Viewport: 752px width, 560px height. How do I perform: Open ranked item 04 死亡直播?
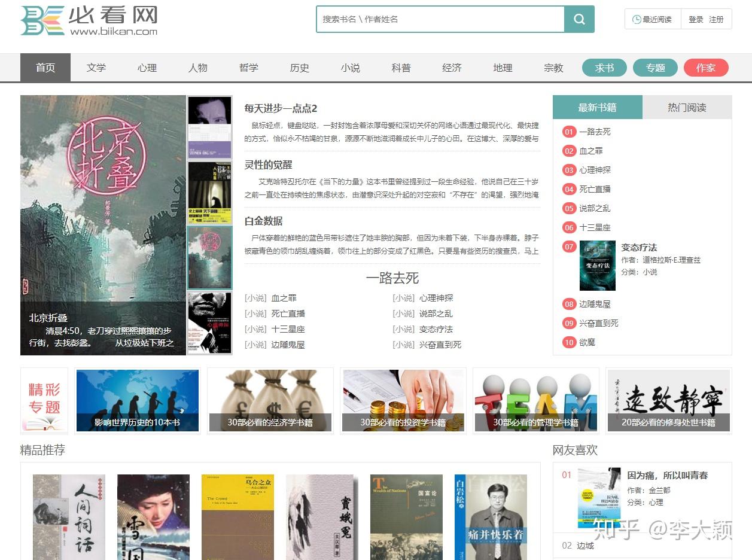pyautogui.click(x=595, y=189)
